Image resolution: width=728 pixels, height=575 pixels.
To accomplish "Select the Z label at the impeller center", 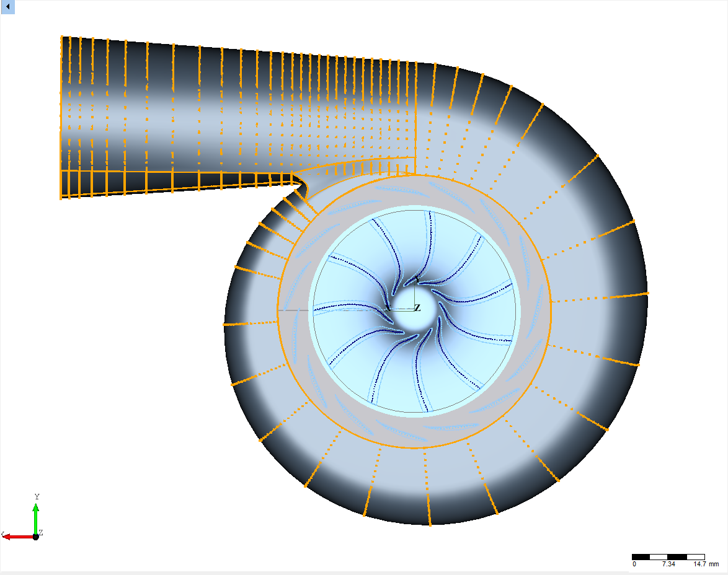I will (x=417, y=308).
